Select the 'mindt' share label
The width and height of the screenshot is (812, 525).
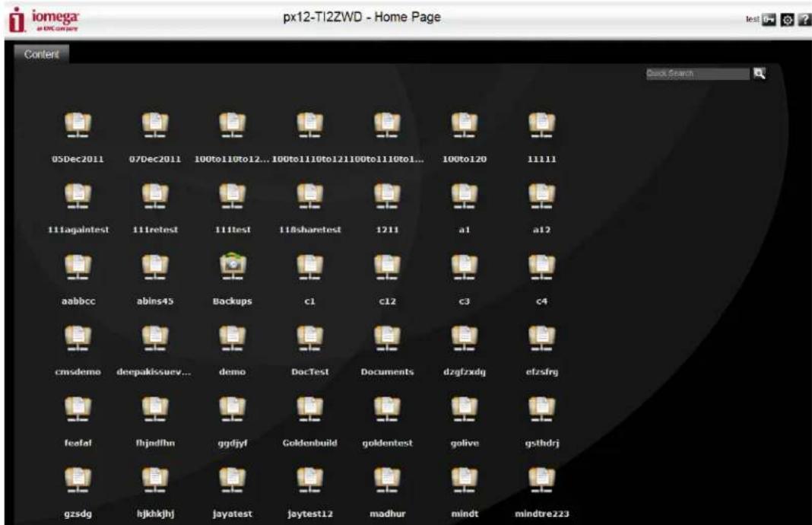point(464,514)
